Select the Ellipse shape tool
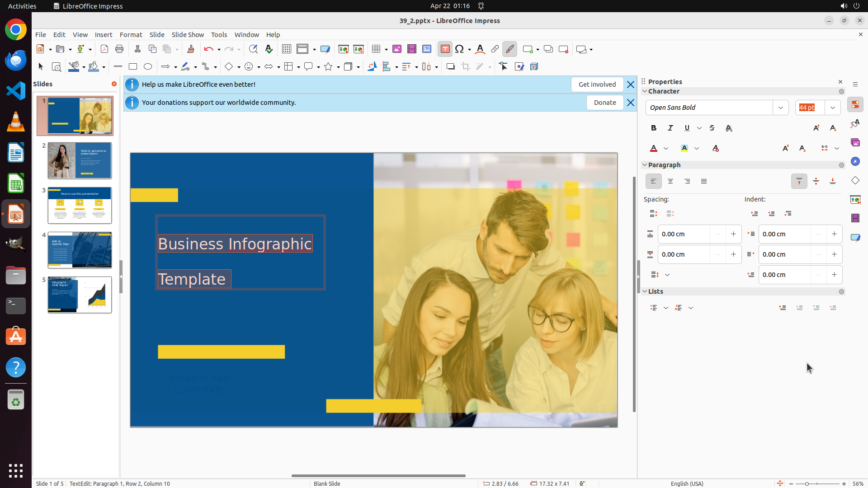The height and width of the screenshot is (488, 868). click(x=148, y=67)
